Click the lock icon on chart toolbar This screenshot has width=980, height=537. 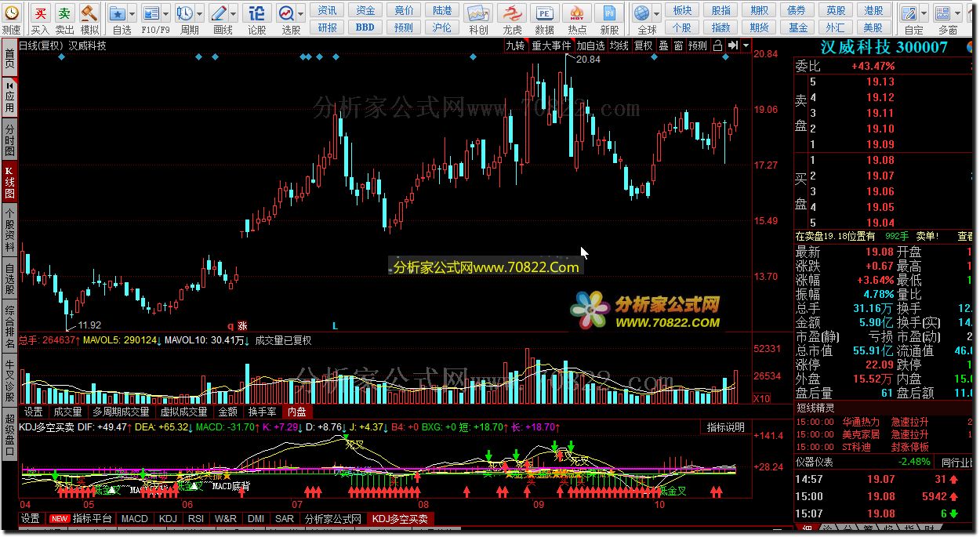point(717,46)
